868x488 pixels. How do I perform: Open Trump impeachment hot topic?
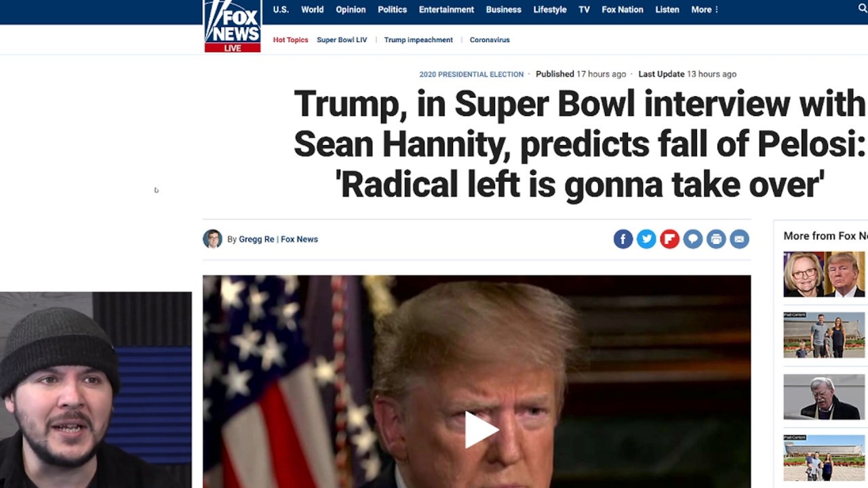[x=418, y=40]
